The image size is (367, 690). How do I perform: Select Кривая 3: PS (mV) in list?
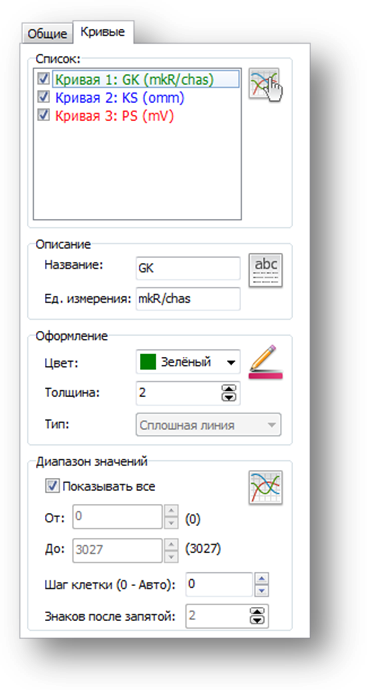pos(114,115)
